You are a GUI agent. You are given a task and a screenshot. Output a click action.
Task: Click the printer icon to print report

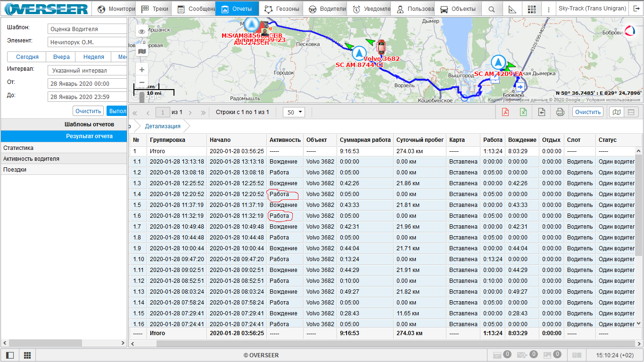tap(560, 112)
